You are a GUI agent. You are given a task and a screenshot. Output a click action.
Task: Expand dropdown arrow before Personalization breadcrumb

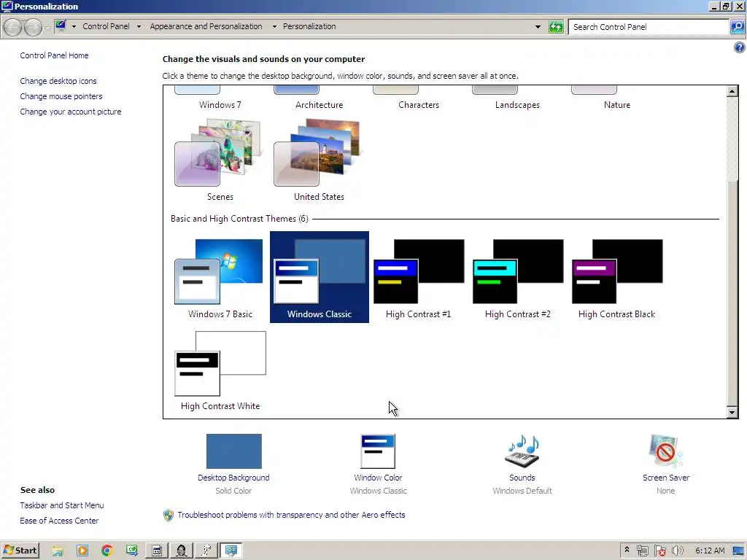[274, 27]
